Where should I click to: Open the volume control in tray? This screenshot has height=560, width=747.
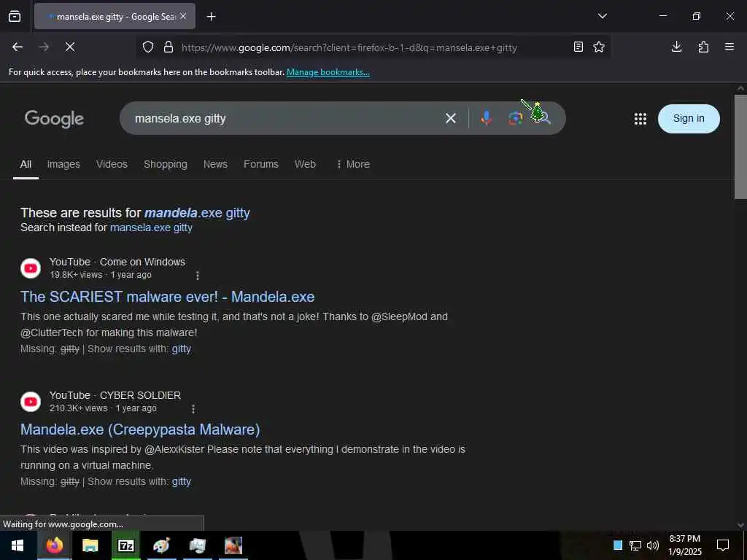653,545
